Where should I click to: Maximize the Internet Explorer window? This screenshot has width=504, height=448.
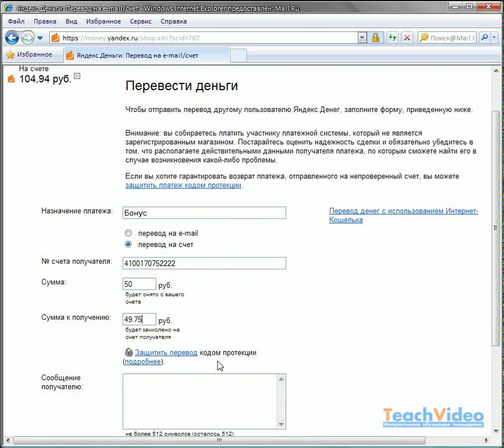pos(470,6)
